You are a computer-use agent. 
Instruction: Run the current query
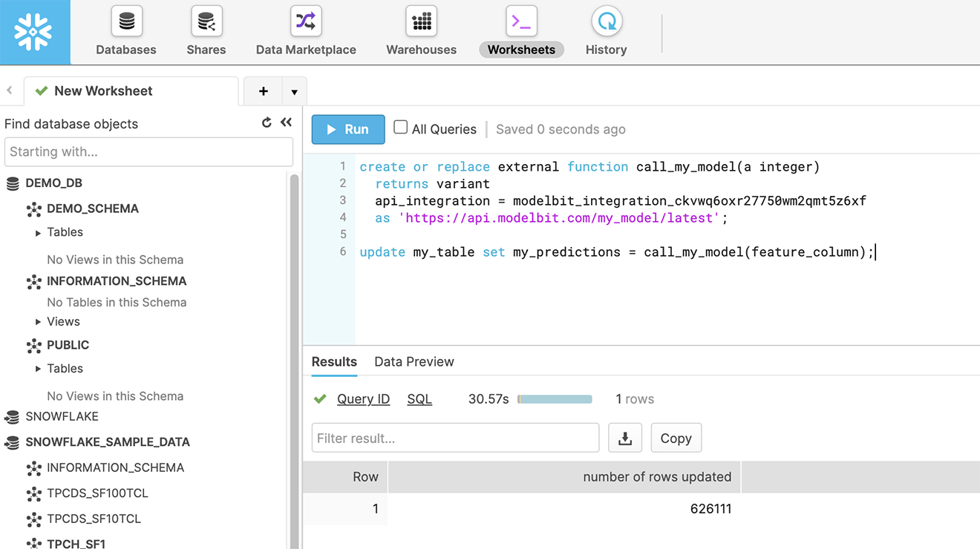coord(348,129)
